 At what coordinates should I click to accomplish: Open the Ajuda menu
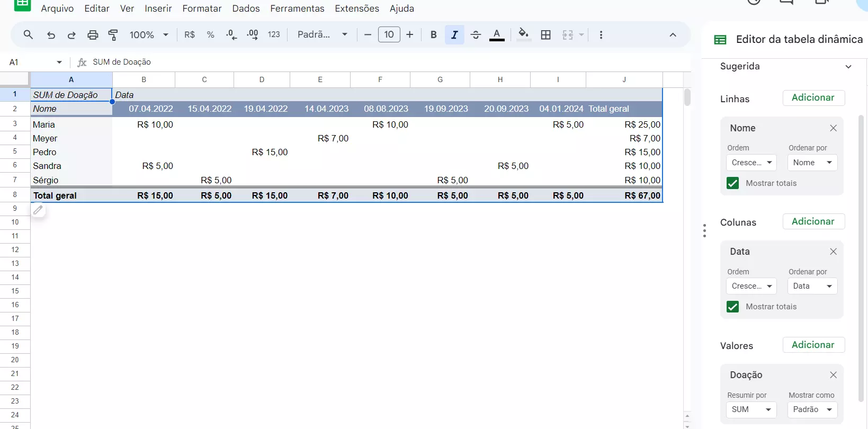tap(402, 8)
